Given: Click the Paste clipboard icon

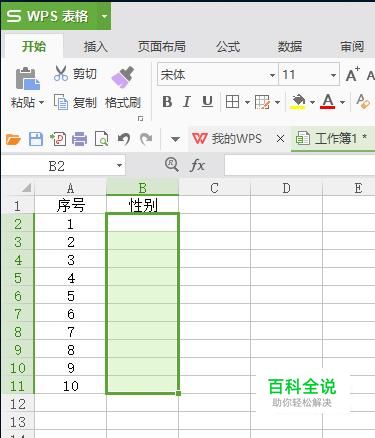Looking at the screenshot, I should [x=28, y=79].
